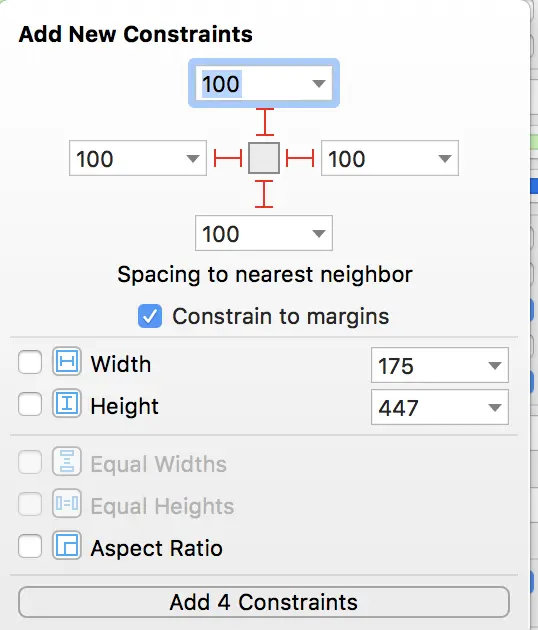Open the right spacing dropdown arrow
The height and width of the screenshot is (630, 538).
pyautogui.click(x=445, y=158)
